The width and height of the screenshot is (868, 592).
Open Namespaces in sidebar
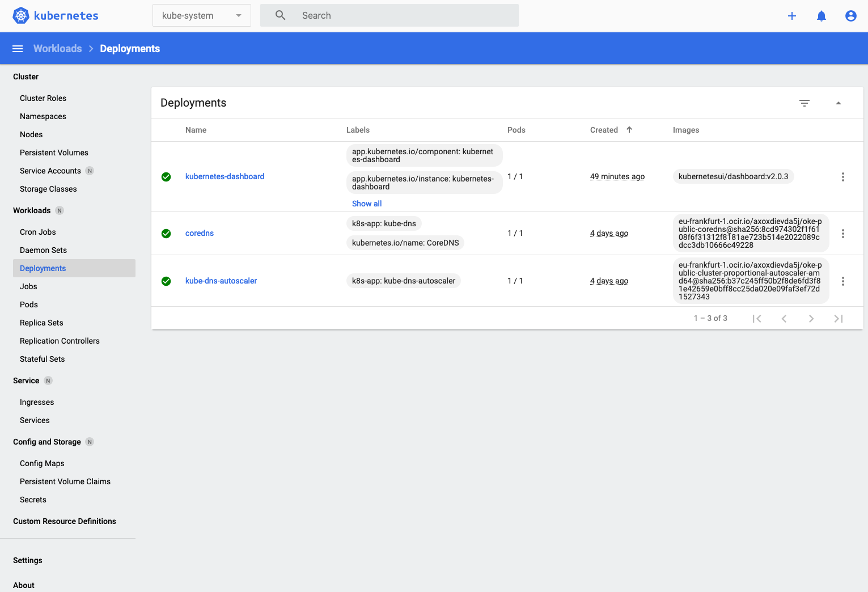click(43, 116)
